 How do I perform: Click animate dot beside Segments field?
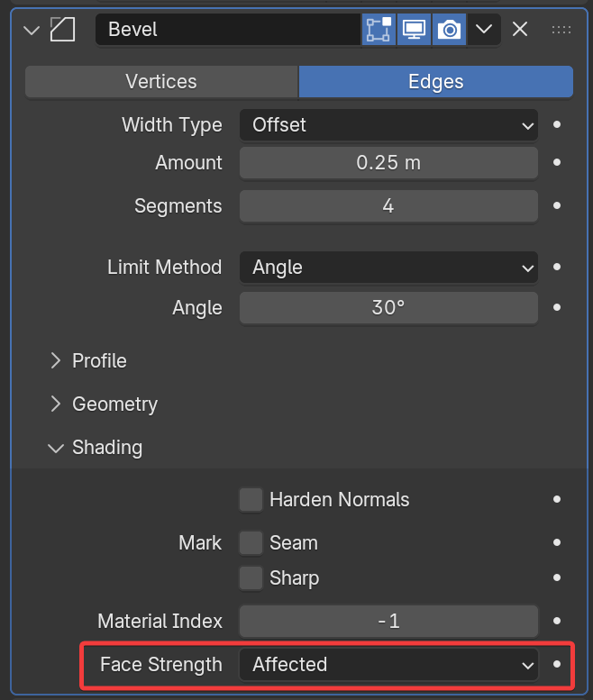[557, 206]
